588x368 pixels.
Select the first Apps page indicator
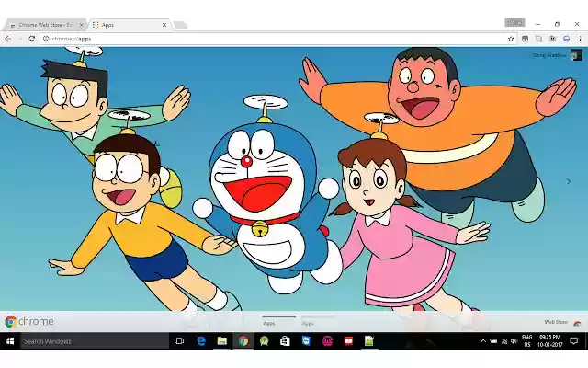pos(278,320)
